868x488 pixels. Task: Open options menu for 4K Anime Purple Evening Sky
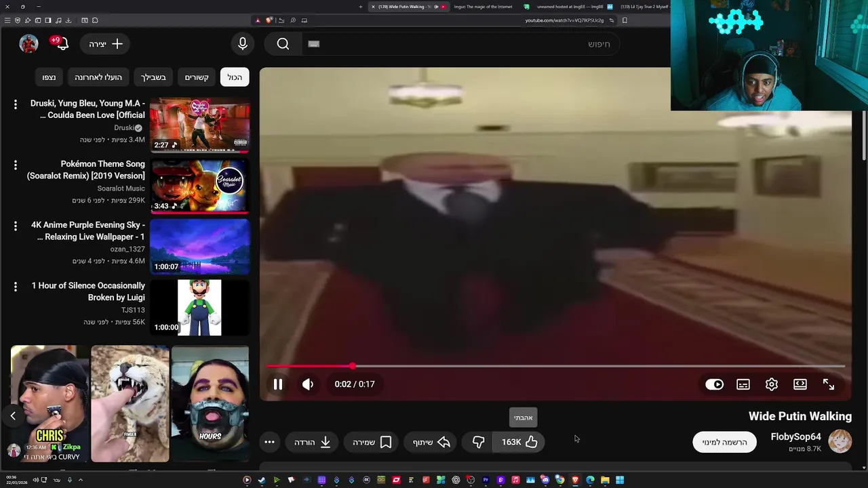15,226
